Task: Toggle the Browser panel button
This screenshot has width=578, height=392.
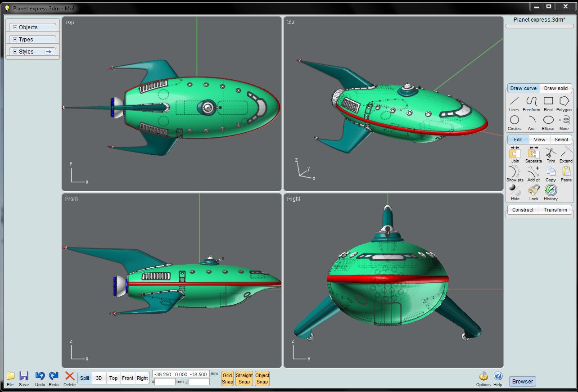Action: tap(522, 381)
